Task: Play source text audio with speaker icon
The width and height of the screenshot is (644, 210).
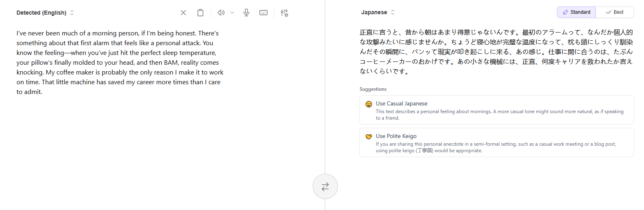Action: [221, 13]
